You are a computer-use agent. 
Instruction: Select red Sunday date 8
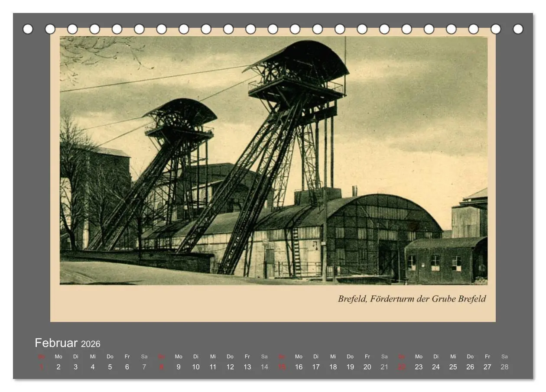click(x=161, y=367)
